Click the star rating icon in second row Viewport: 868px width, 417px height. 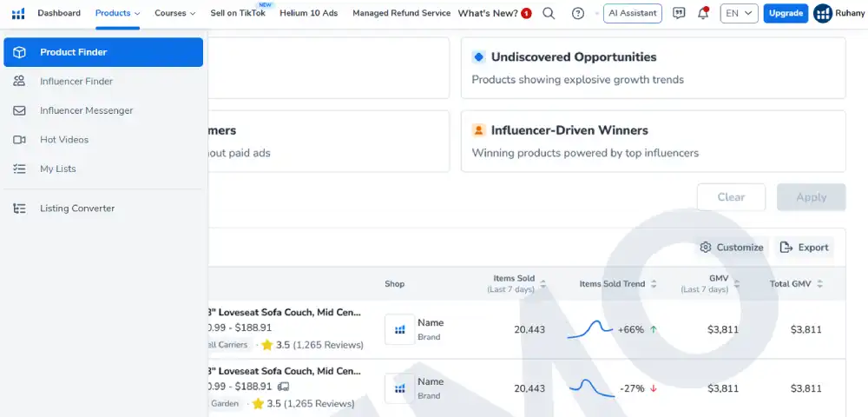coord(259,404)
